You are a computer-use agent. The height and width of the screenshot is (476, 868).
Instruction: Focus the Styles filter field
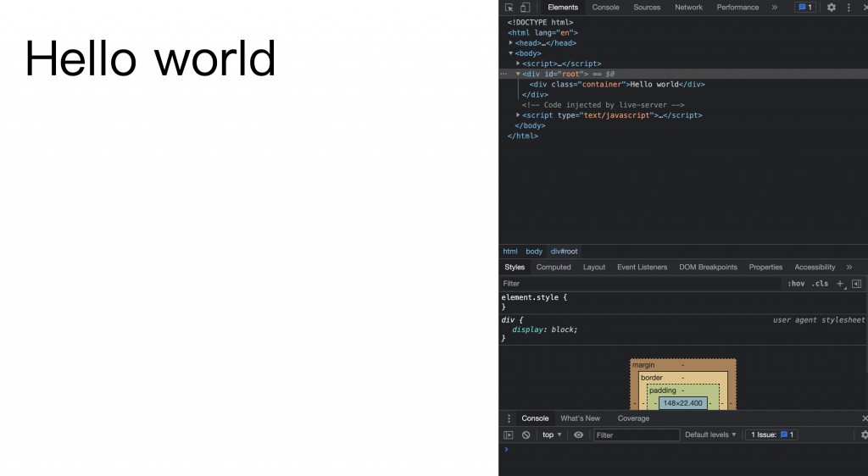click(x=639, y=284)
